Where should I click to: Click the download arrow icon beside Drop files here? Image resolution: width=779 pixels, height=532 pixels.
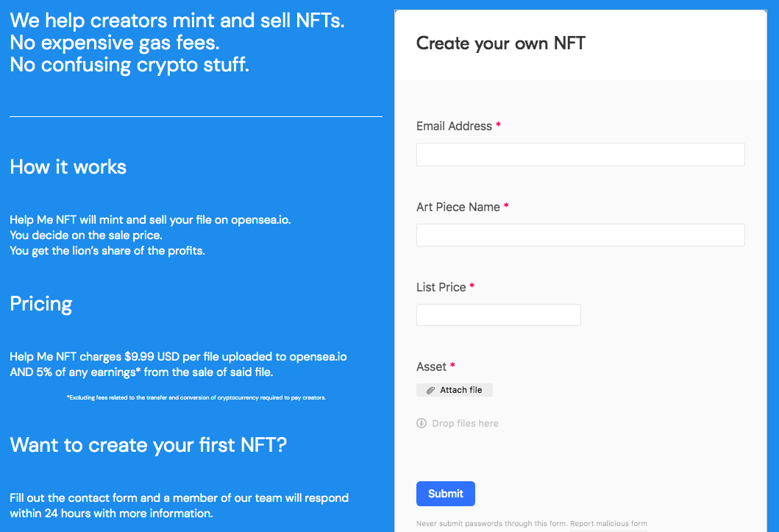tap(421, 423)
